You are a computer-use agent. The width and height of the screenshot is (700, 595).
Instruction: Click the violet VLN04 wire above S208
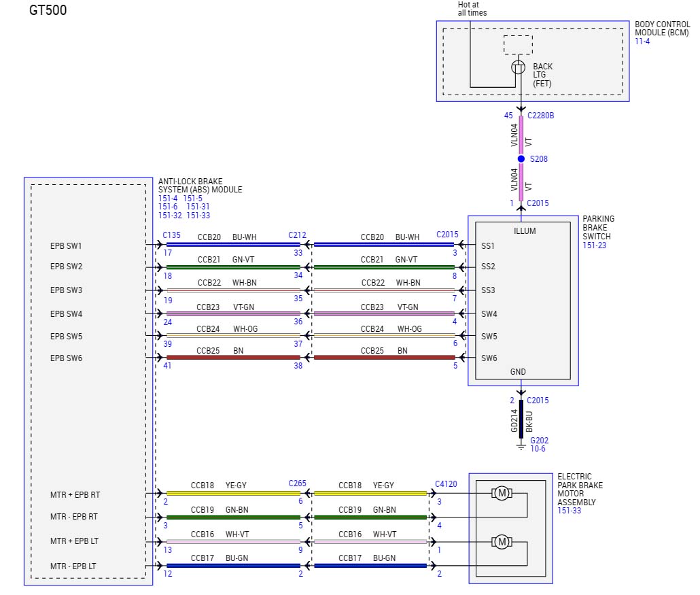tap(521, 135)
